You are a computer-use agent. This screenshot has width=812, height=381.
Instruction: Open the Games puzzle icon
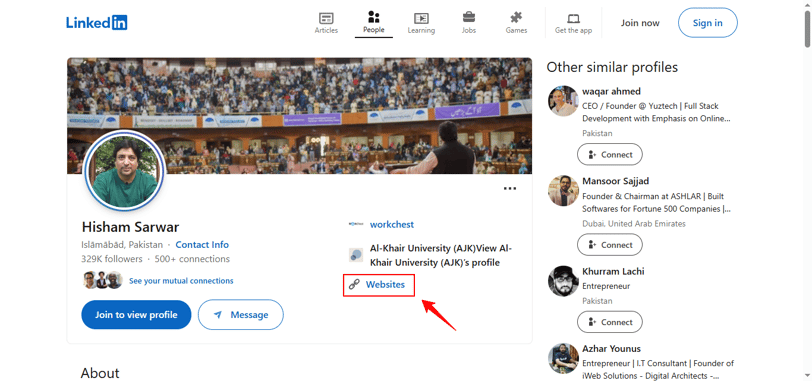click(x=516, y=18)
